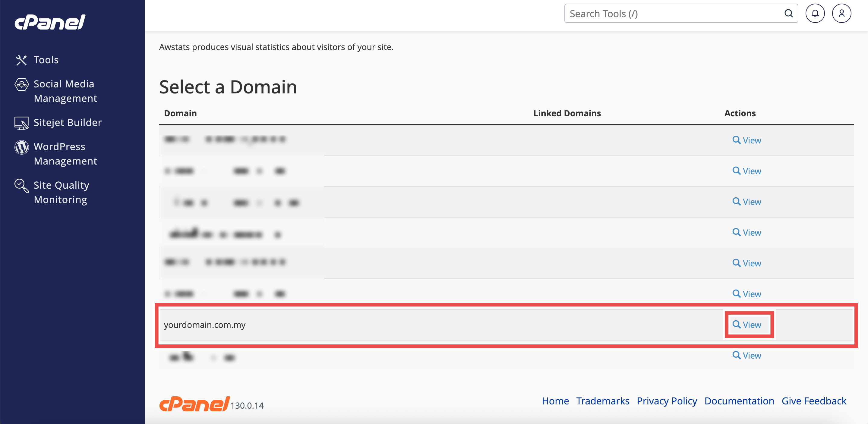Screen dimensions: 868x424
Task: Click the cPanel logo in sidebar
Action: pyautogui.click(x=50, y=22)
